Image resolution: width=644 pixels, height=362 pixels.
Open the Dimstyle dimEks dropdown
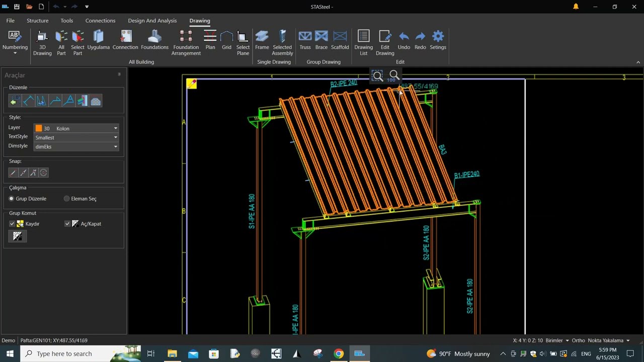[x=76, y=147]
